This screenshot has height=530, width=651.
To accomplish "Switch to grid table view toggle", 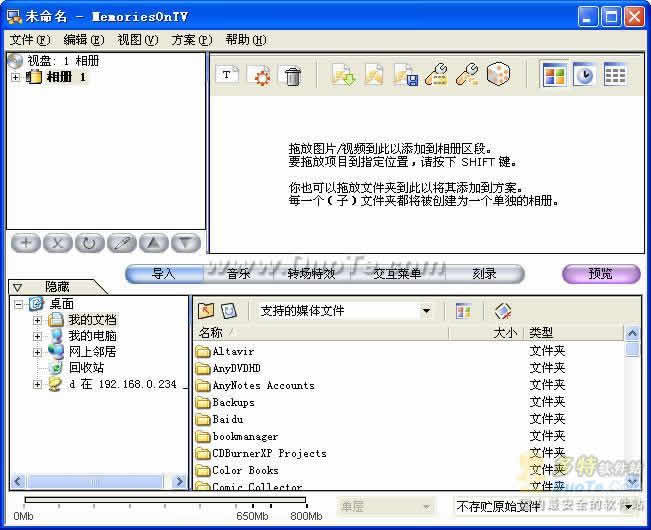I will (x=615, y=76).
